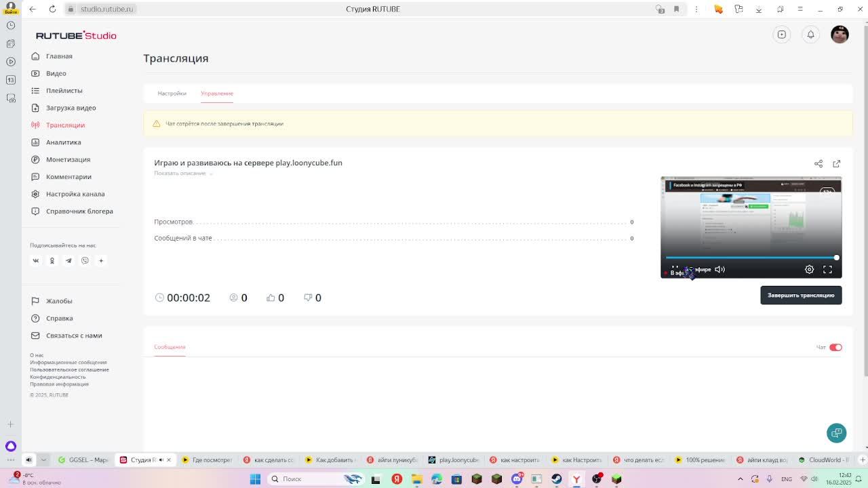868x488 pixels.
Task: Toggle the Чат switch off
Action: click(835, 348)
